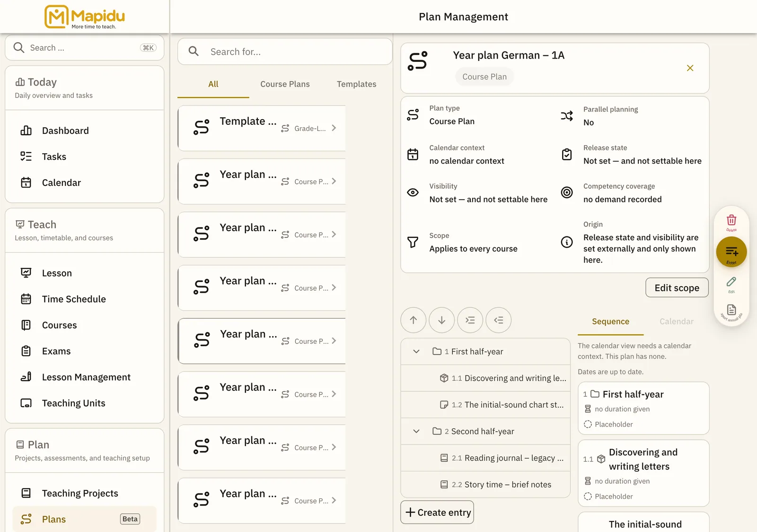757x532 pixels.
Task: Click the Course Plan tag chip
Action: (x=484, y=77)
